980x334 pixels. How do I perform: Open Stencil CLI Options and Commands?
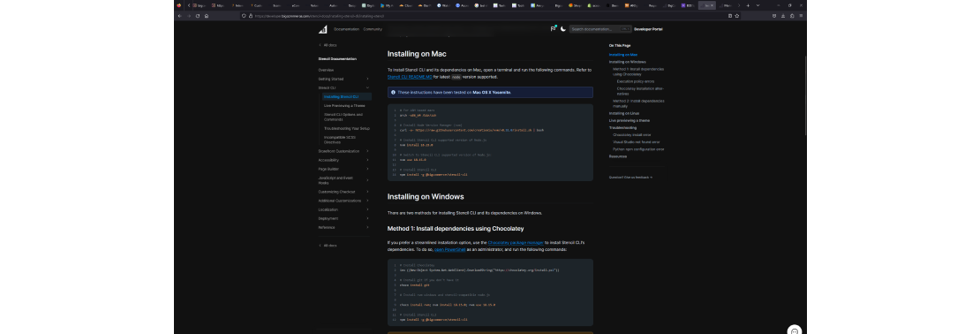point(343,117)
